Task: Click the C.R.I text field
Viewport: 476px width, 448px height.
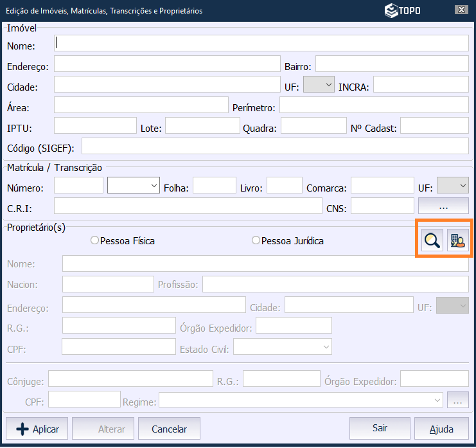Action: pyautogui.click(x=188, y=206)
